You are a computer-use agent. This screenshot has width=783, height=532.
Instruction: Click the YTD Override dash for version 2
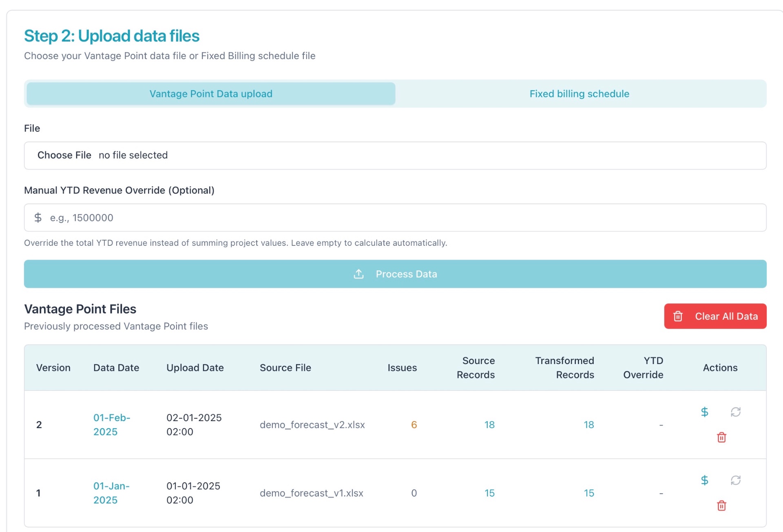(x=661, y=425)
